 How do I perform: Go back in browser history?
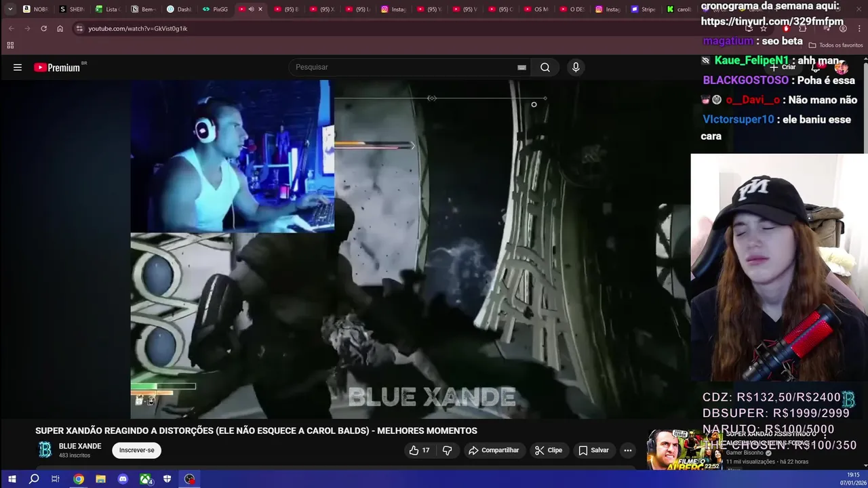pos(11,28)
